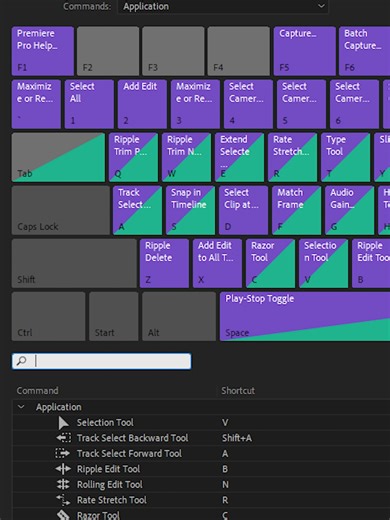Click shortcut V for Selection Tool
This screenshot has width=390, height=520.
click(x=225, y=422)
